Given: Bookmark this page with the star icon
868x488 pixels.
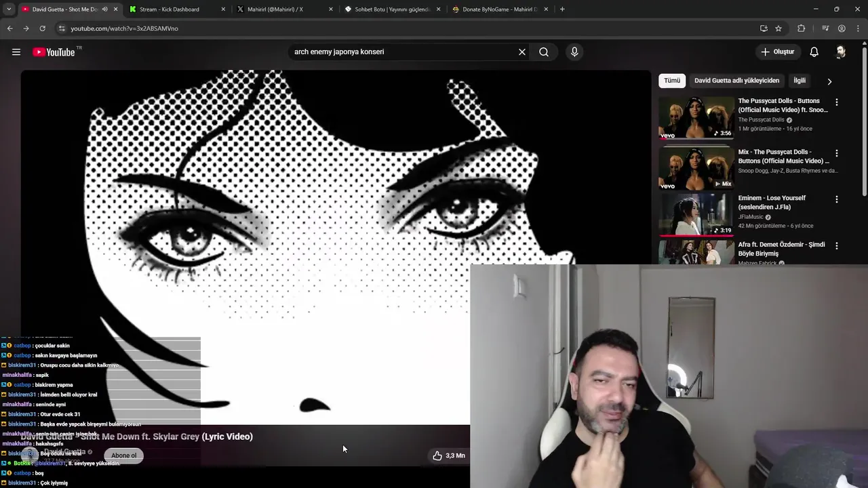Looking at the screenshot, I should [778, 28].
